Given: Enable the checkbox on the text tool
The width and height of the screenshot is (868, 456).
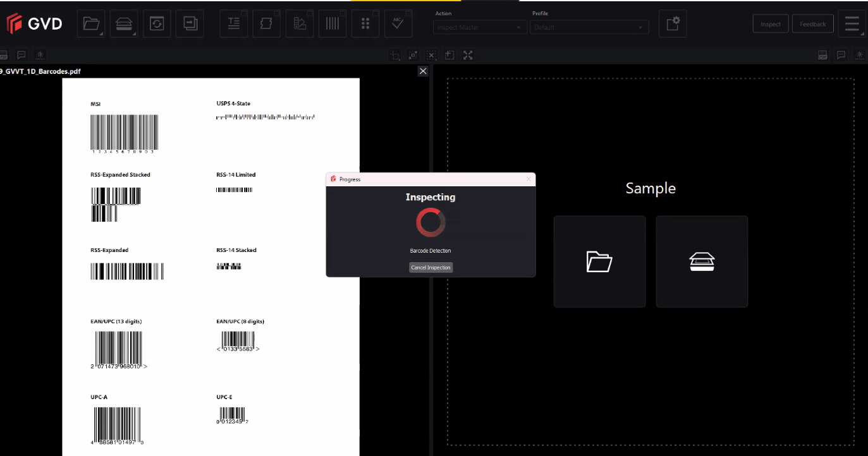Looking at the screenshot, I should tap(245, 13).
